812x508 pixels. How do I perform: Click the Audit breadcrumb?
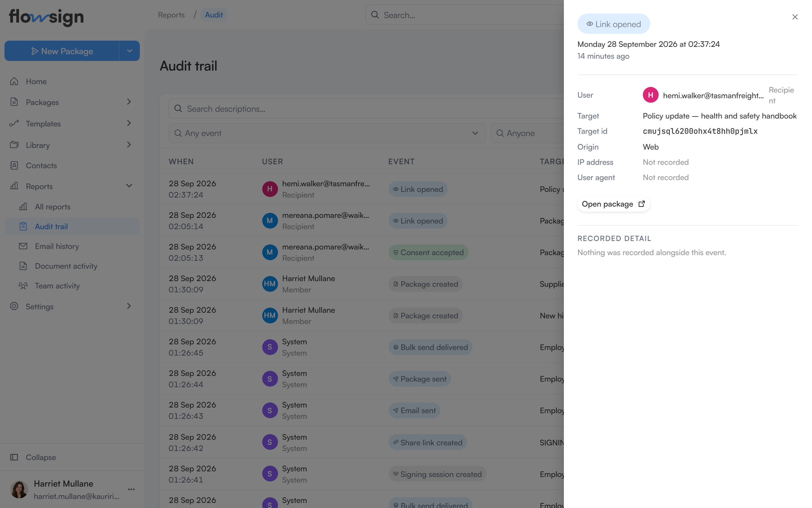coord(214,15)
